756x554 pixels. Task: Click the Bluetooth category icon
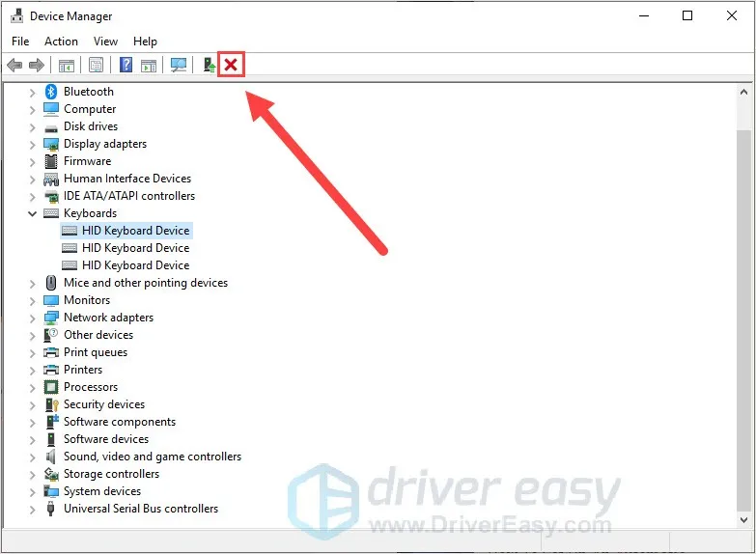point(51,92)
